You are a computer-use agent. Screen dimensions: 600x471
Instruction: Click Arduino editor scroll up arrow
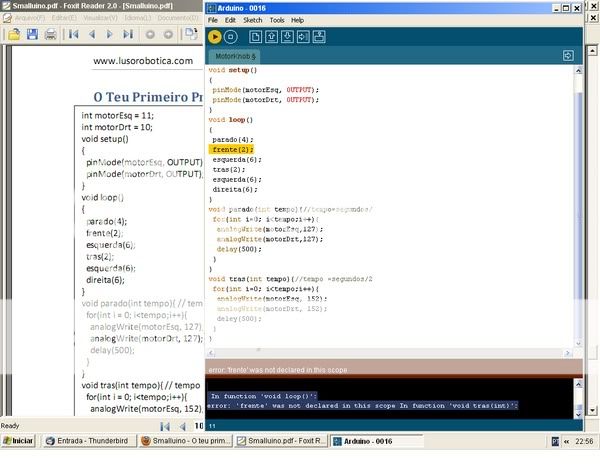(578, 70)
